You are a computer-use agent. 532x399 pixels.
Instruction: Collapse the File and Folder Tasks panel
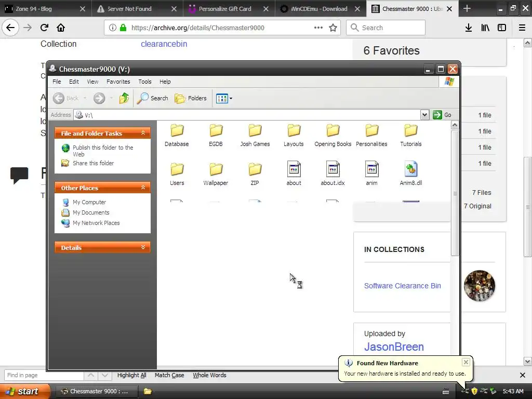143,133
